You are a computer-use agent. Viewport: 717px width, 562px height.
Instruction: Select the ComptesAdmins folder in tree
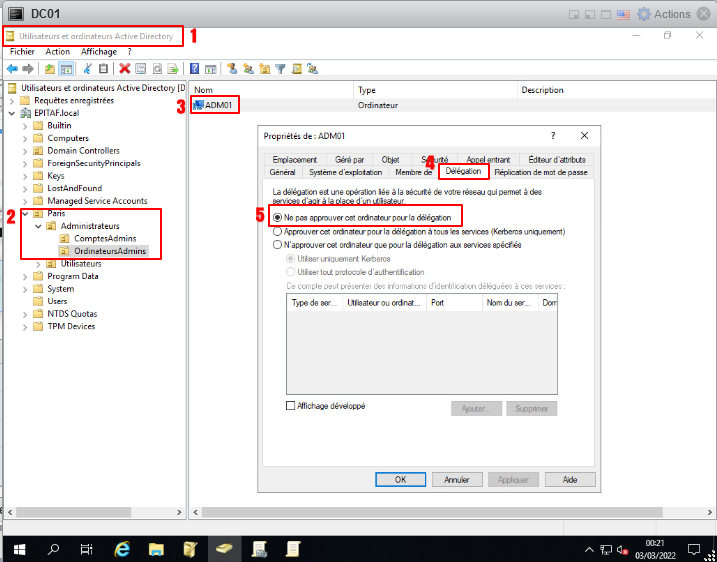[x=105, y=238]
